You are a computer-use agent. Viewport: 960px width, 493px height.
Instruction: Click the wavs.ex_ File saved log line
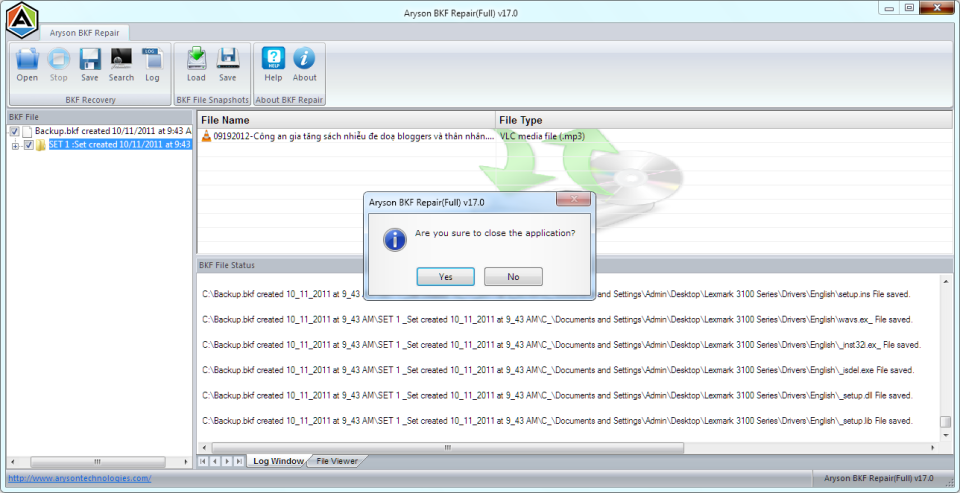(x=557, y=319)
